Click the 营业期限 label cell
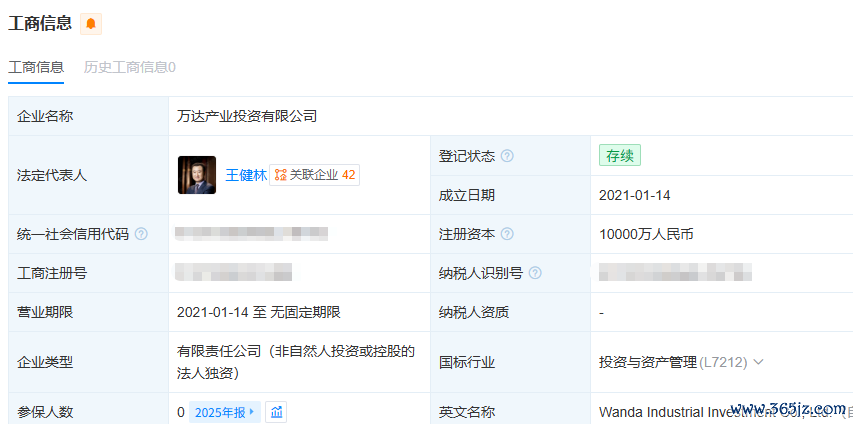 pyautogui.click(x=89, y=312)
